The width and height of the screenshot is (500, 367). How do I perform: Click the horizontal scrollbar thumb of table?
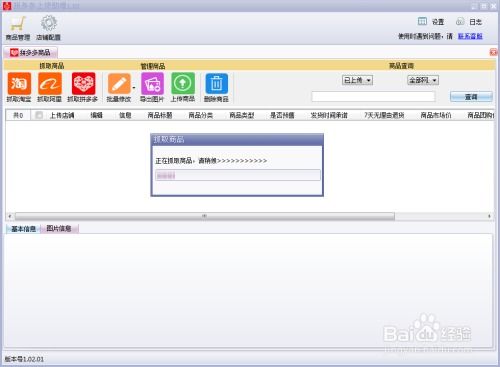click(205, 216)
